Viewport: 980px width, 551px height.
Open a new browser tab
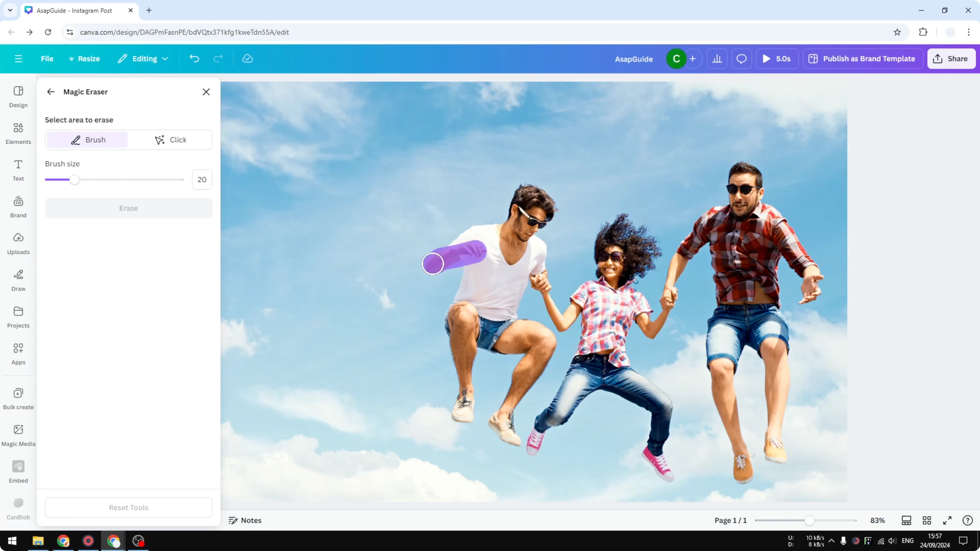click(149, 10)
